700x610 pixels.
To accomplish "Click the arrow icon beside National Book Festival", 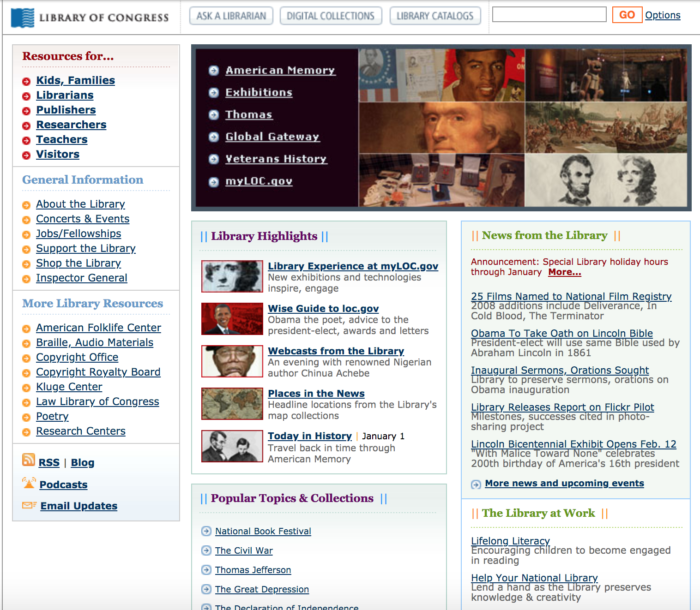I will (x=206, y=531).
